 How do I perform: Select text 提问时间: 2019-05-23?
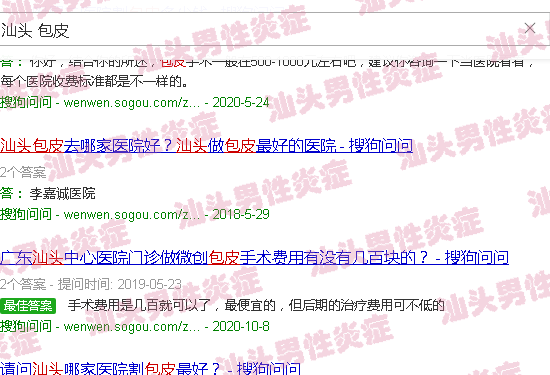120,284
